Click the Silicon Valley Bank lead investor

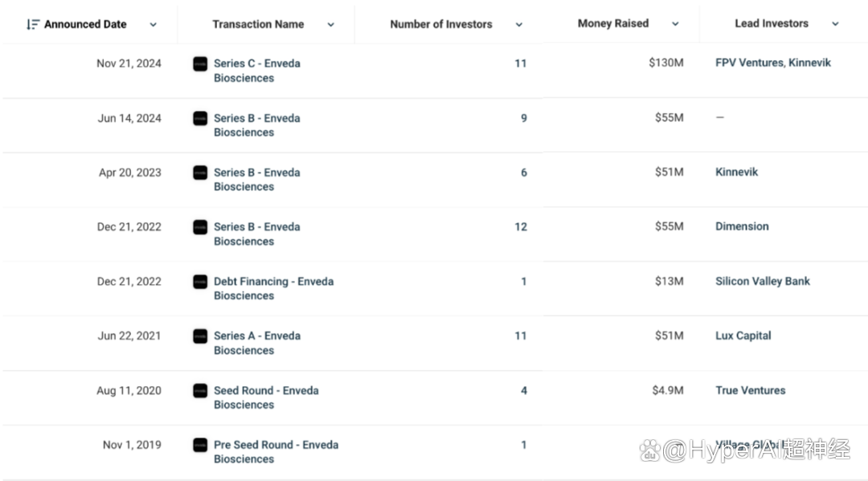click(762, 281)
